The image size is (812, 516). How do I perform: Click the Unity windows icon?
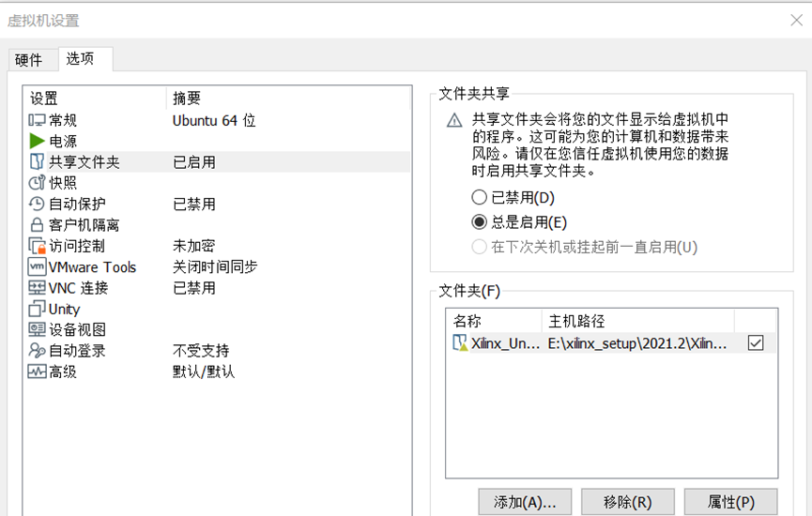(x=37, y=309)
